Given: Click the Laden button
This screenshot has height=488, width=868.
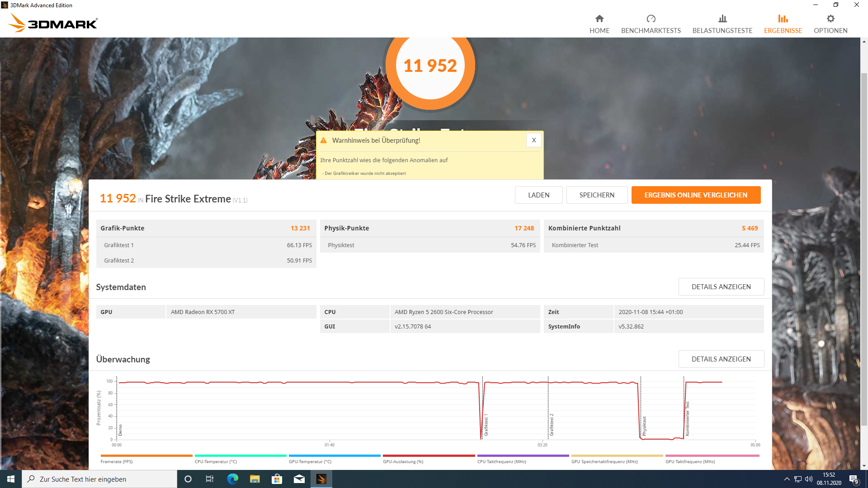Looking at the screenshot, I should [538, 195].
